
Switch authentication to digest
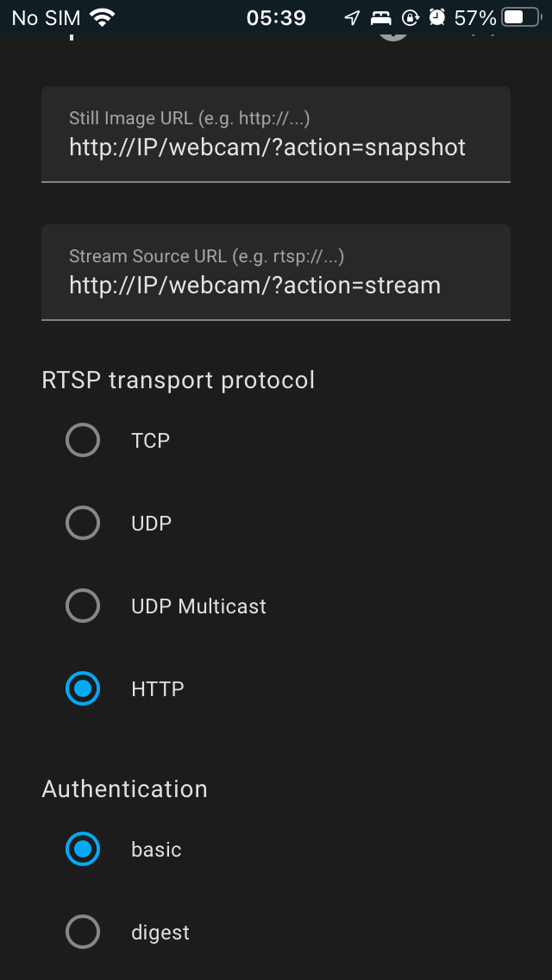point(83,932)
